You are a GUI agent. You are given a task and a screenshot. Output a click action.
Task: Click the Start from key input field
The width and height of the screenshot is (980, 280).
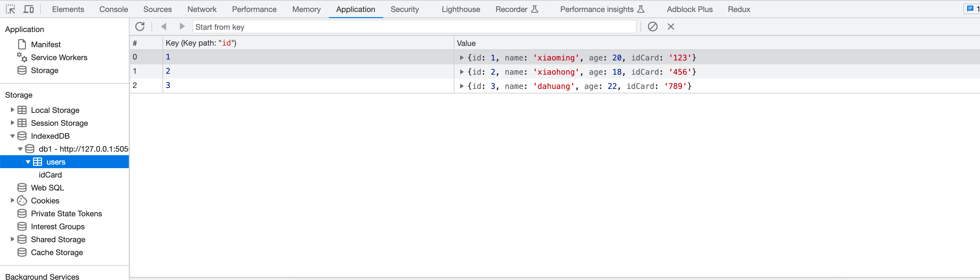414,27
